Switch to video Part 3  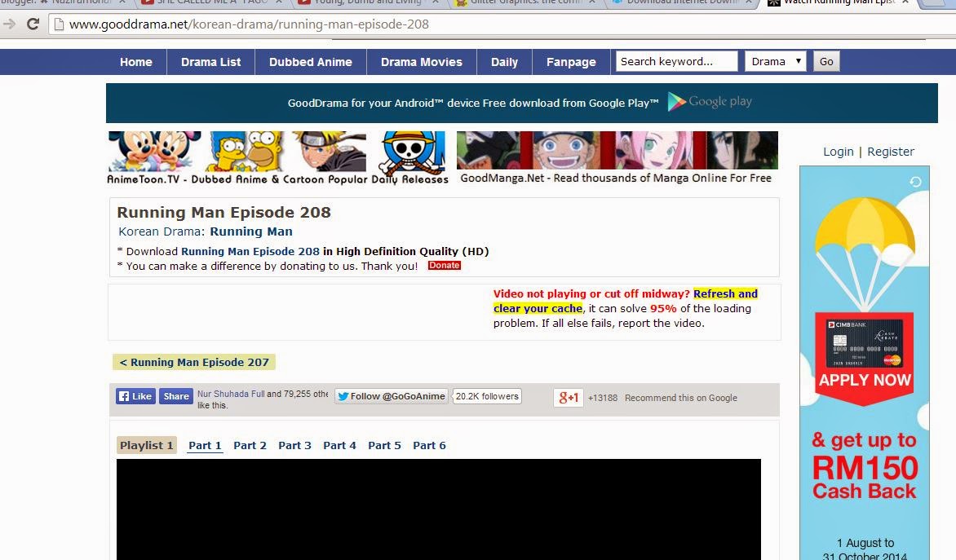[294, 445]
